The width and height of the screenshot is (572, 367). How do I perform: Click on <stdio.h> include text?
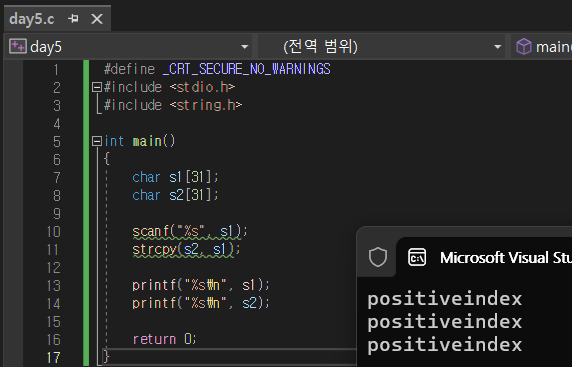pos(202,87)
